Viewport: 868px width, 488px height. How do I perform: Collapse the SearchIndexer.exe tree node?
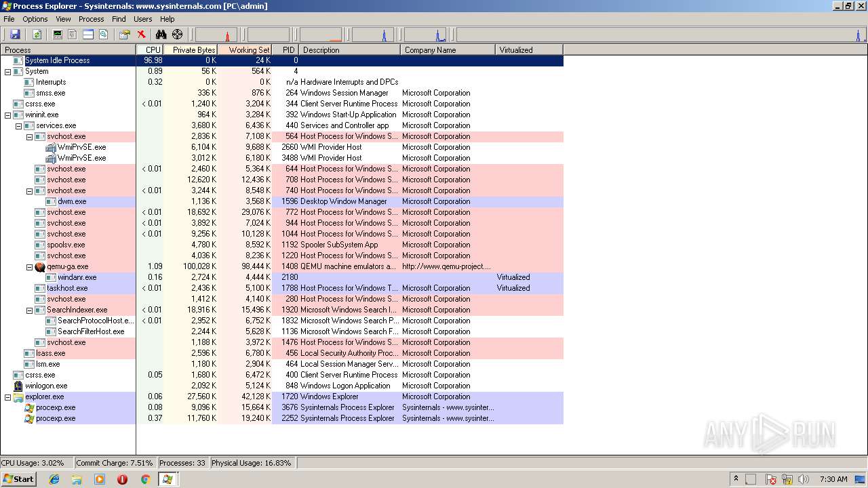[29, 310]
